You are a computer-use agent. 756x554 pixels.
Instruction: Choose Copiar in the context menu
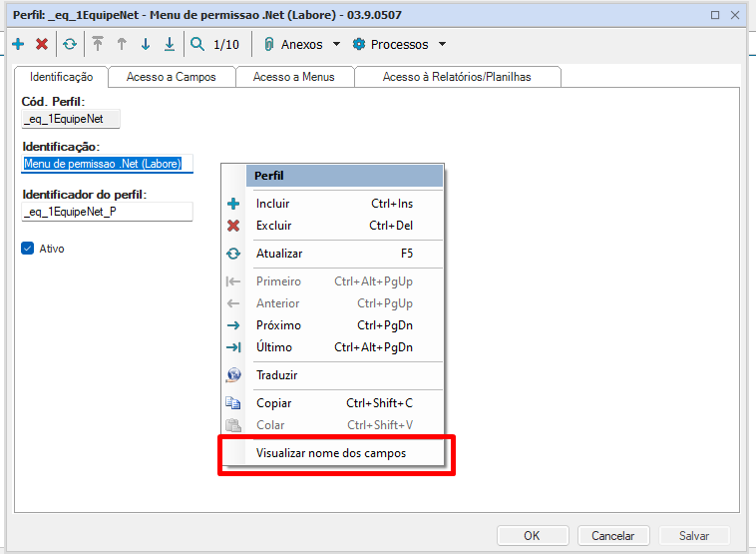tap(334, 403)
